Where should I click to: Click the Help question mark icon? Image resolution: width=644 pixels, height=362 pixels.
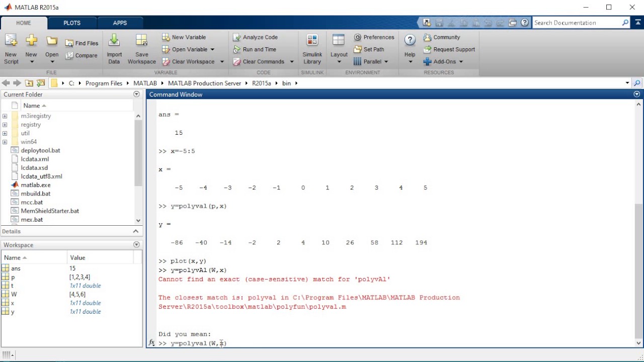(x=410, y=40)
